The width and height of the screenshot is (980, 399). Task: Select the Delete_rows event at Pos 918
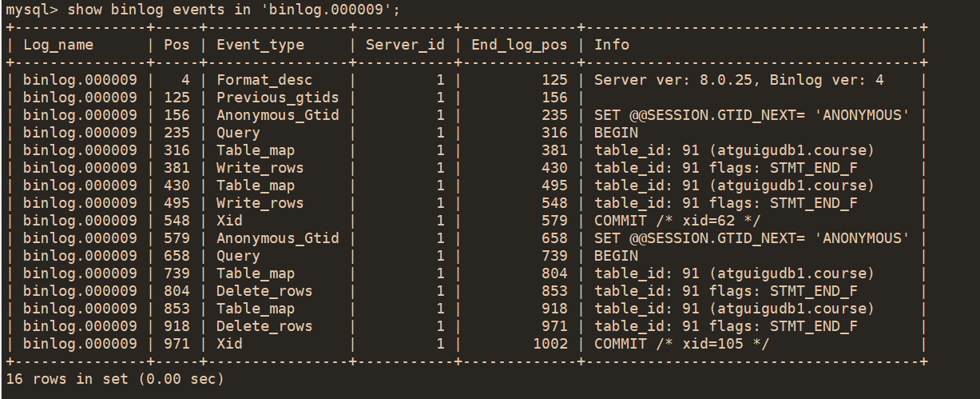click(264, 326)
